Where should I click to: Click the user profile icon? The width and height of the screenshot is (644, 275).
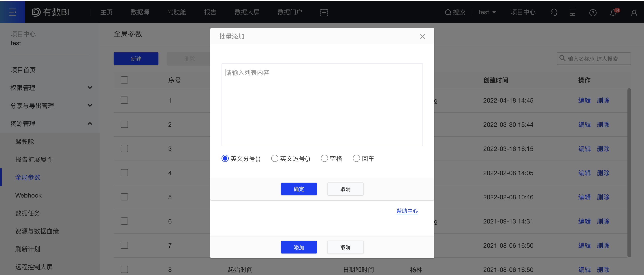[x=634, y=13]
